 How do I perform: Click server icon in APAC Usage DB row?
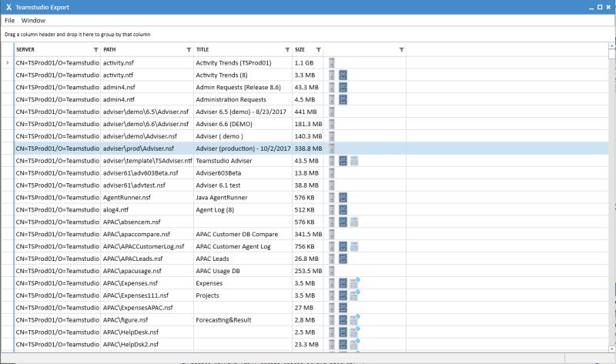pos(332,271)
